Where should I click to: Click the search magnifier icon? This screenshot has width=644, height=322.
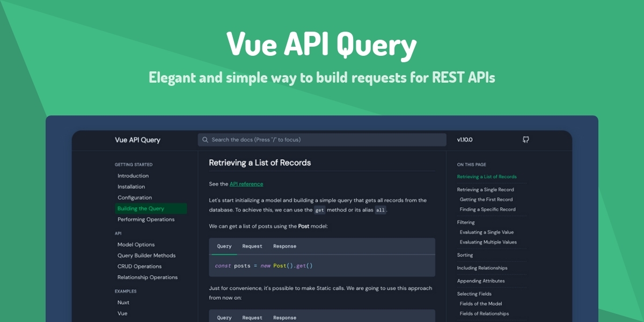coord(205,140)
